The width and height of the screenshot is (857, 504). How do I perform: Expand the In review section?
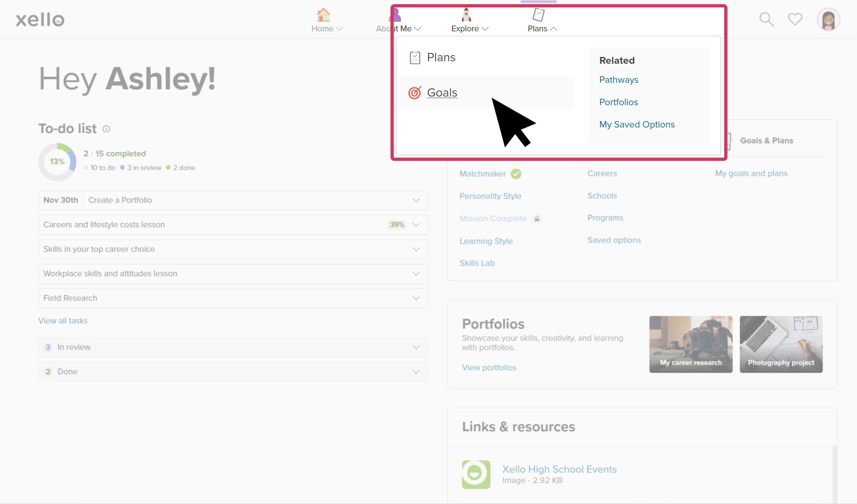coord(416,347)
